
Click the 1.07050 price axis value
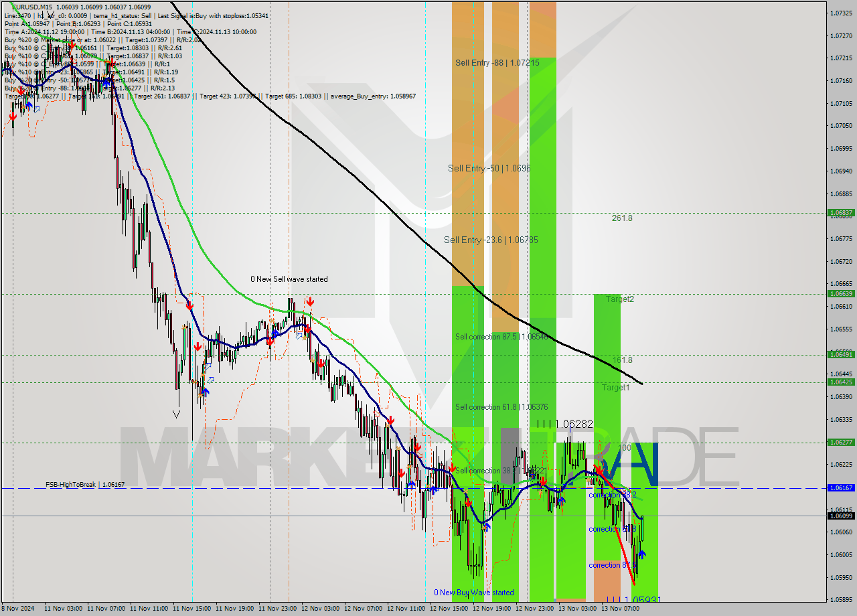click(x=841, y=126)
